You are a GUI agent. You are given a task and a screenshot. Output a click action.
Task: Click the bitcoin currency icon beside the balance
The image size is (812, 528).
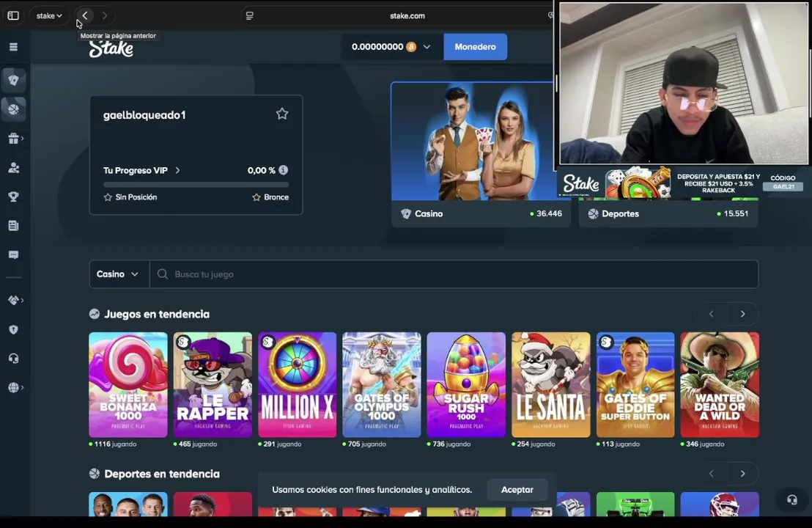411,47
